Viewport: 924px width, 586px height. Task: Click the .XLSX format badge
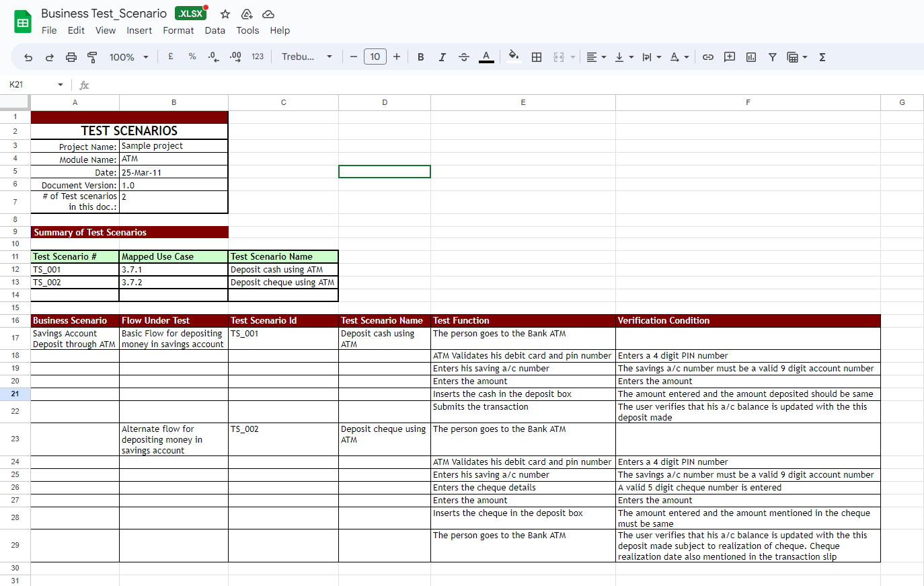[x=191, y=13]
